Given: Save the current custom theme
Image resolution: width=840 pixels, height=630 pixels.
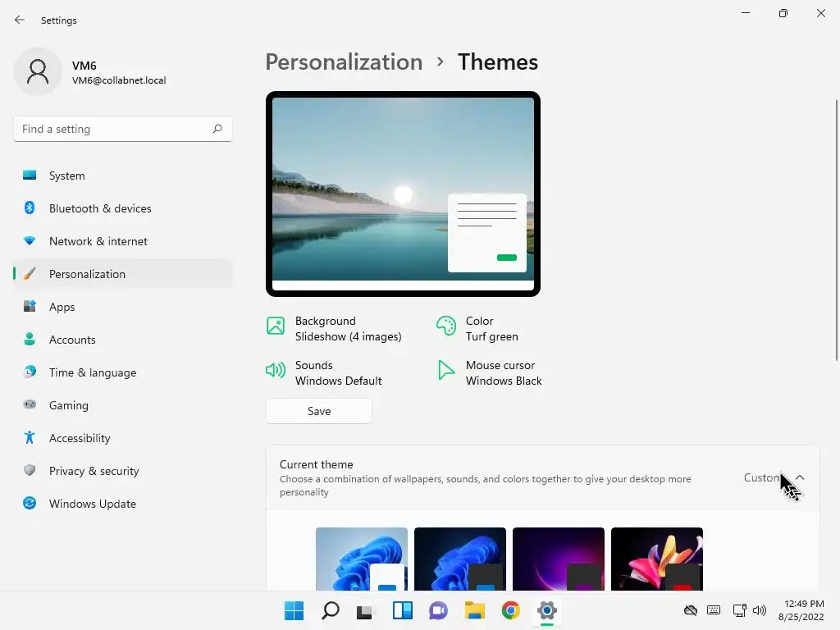Looking at the screenshot, I should [x=319, y=411].
